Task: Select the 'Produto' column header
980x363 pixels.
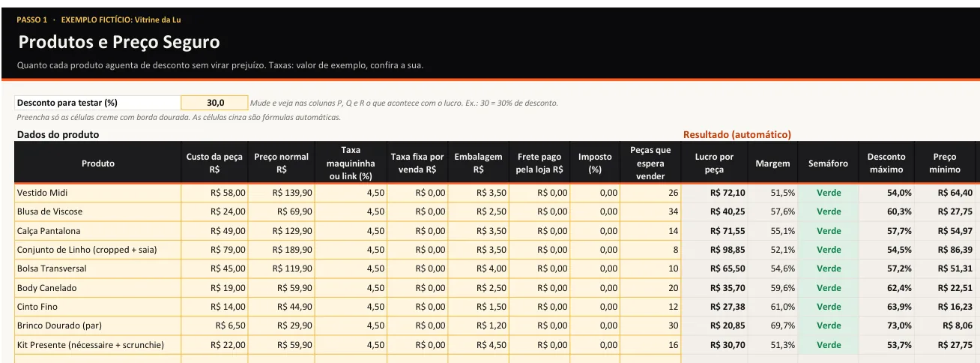Action: click(98, 163)
